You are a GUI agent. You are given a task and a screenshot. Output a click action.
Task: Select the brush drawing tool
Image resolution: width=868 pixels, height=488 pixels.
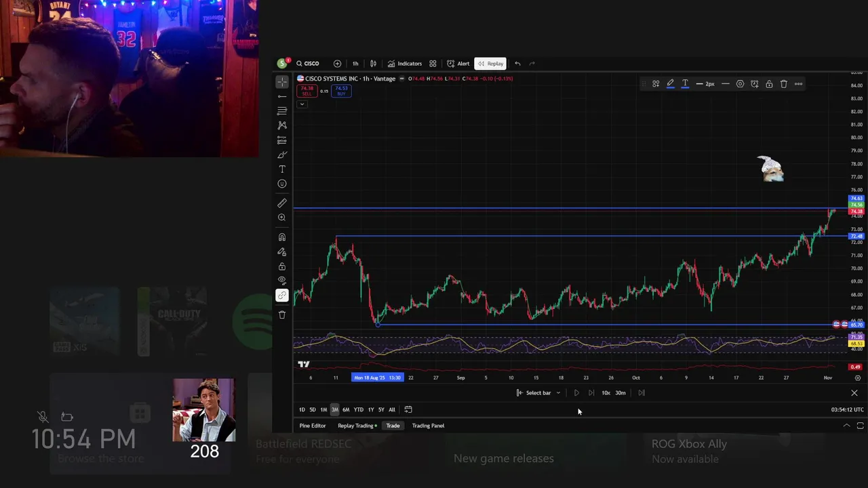[282, 155]
